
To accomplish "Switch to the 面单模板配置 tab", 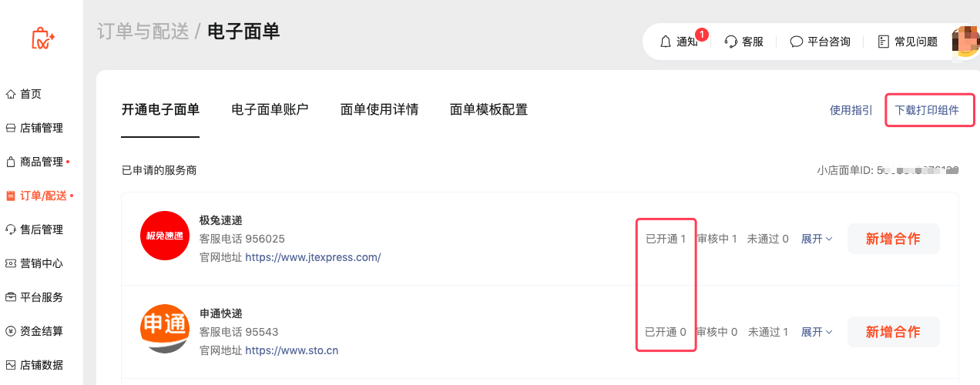I will coord(488,109).
